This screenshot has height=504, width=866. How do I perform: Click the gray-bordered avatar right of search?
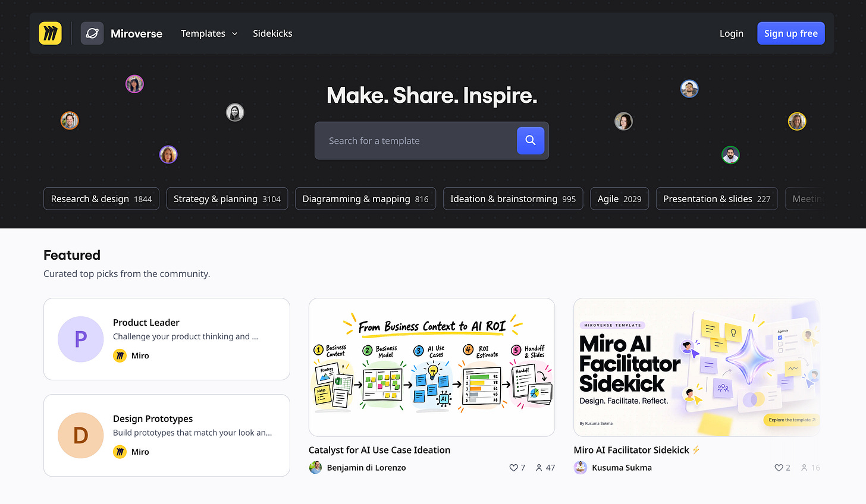point(623,121)
